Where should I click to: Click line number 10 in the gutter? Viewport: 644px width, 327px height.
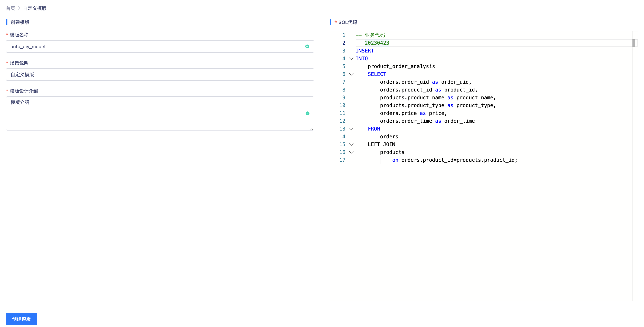[342, 105]
